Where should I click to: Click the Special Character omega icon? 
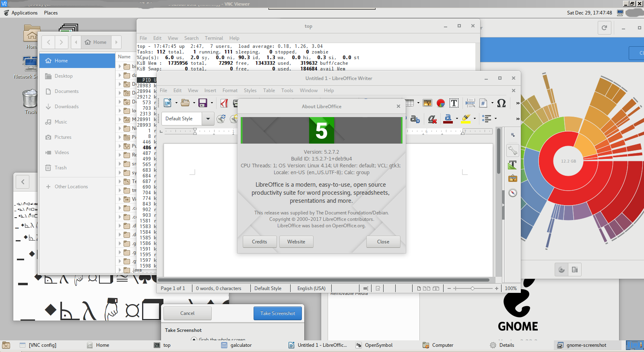pos(502,103)
